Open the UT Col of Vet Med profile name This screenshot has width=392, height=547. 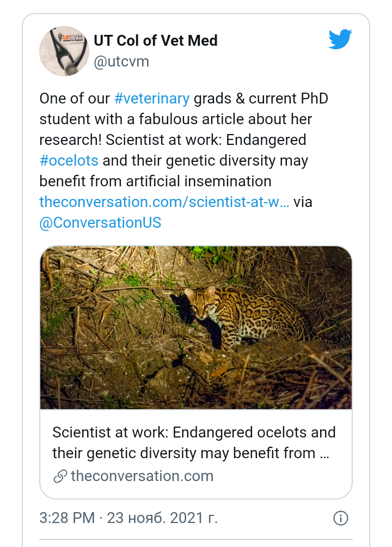[156, 40]
